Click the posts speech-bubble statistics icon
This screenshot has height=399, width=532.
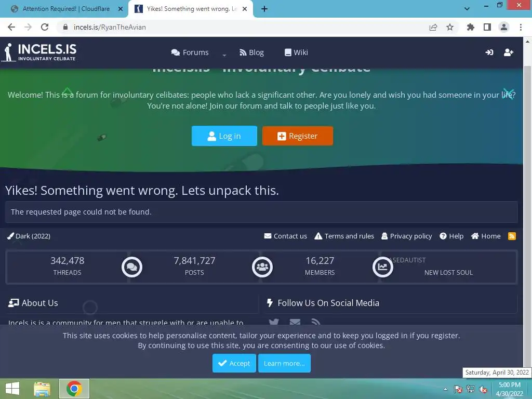(x=131, y=267)
